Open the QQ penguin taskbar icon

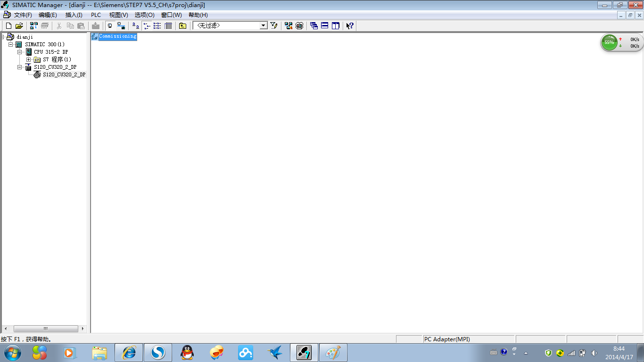tap(187, 353)
